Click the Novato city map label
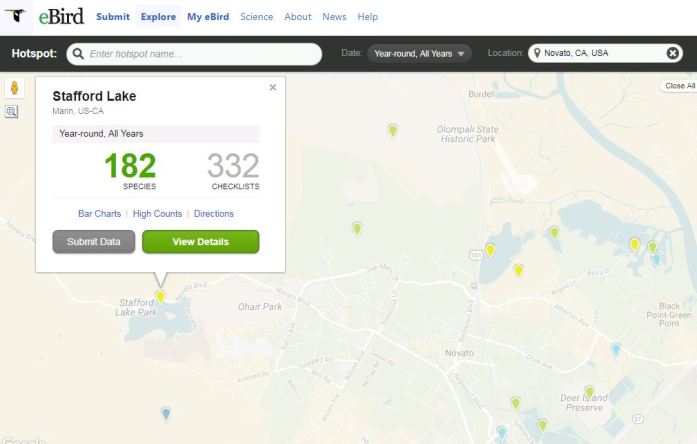Image resolution: width=697 pixels, height=444 pixels. [x=459, y=353]
